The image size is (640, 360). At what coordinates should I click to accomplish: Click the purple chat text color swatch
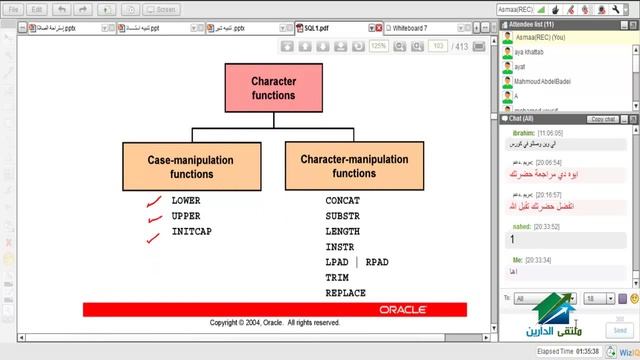pos(622,299)
